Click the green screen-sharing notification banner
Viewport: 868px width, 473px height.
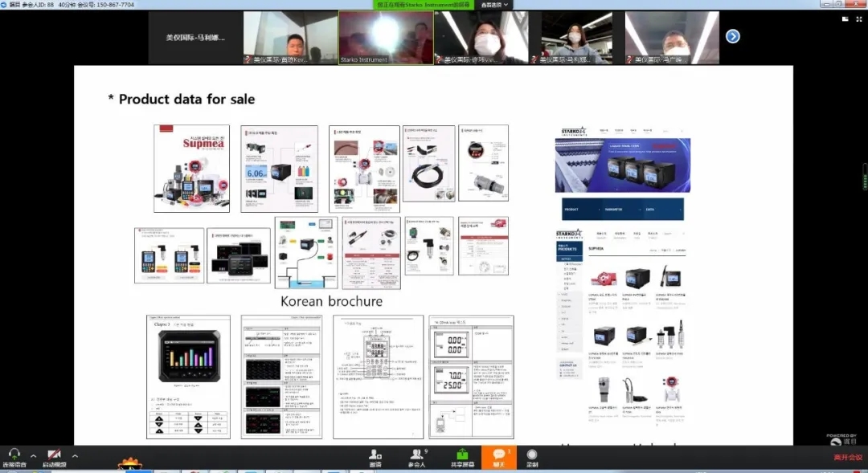point(424,5)
